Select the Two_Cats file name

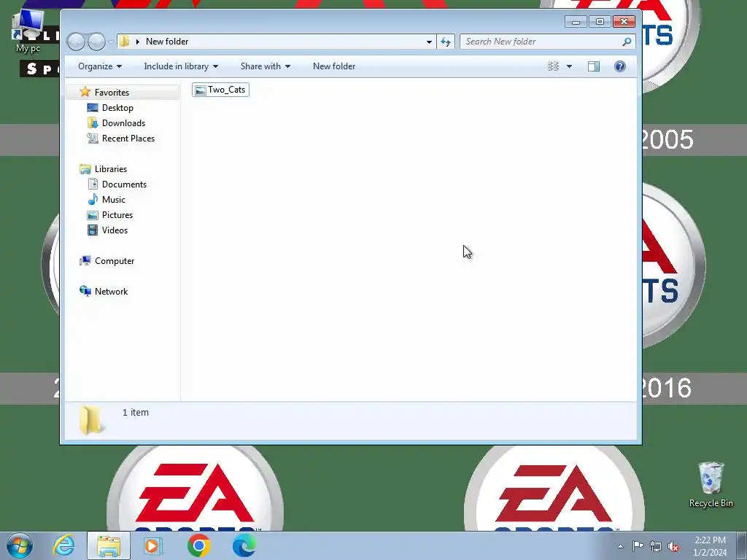click(x=227, y=90)
